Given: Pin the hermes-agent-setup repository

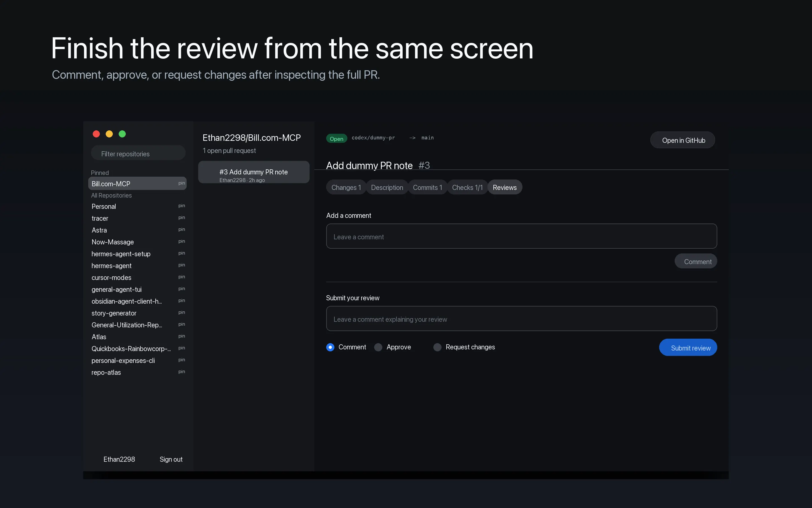Looking at the screenshot, I should pos(182,253).
